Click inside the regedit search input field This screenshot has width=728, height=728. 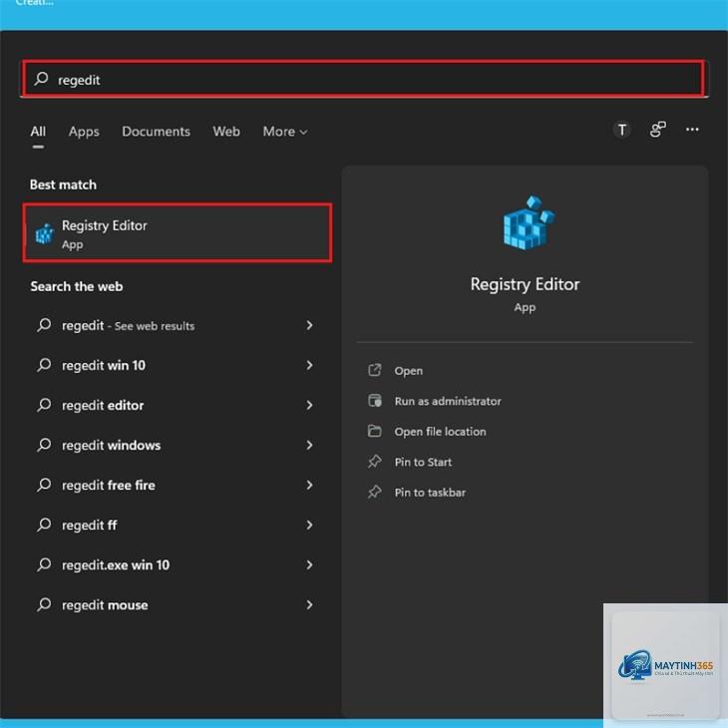pos(364,79)
